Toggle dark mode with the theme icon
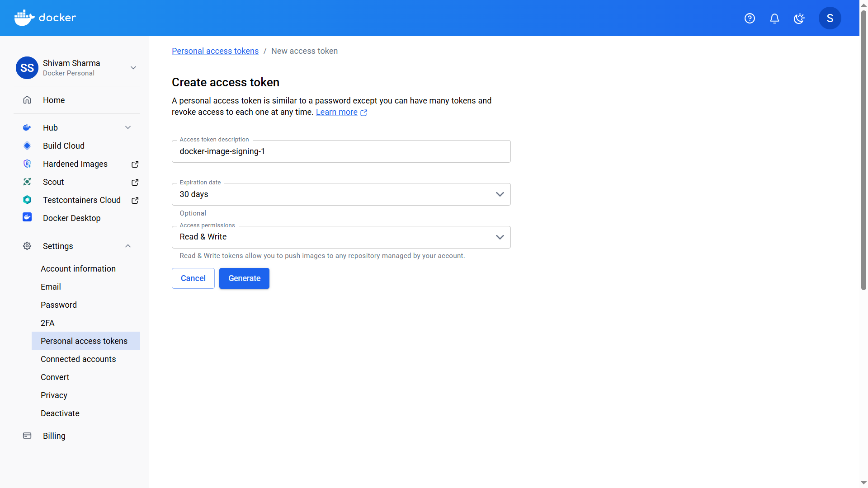Image resolution: width=868 pixels, height=488 pixels. click(799, 18)
